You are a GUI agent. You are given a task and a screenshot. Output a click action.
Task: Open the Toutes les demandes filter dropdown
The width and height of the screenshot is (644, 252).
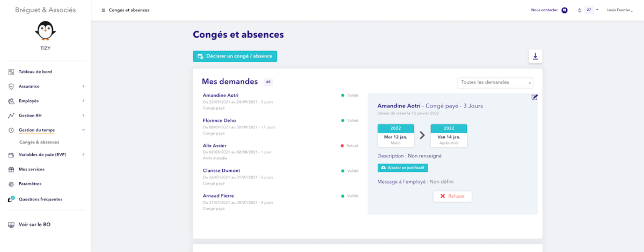(495, 83)
